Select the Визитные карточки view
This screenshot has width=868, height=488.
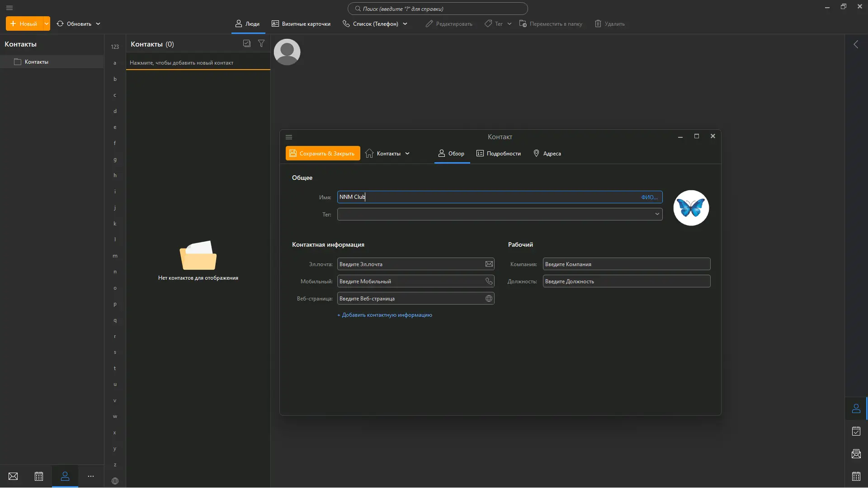click(301, 23)
